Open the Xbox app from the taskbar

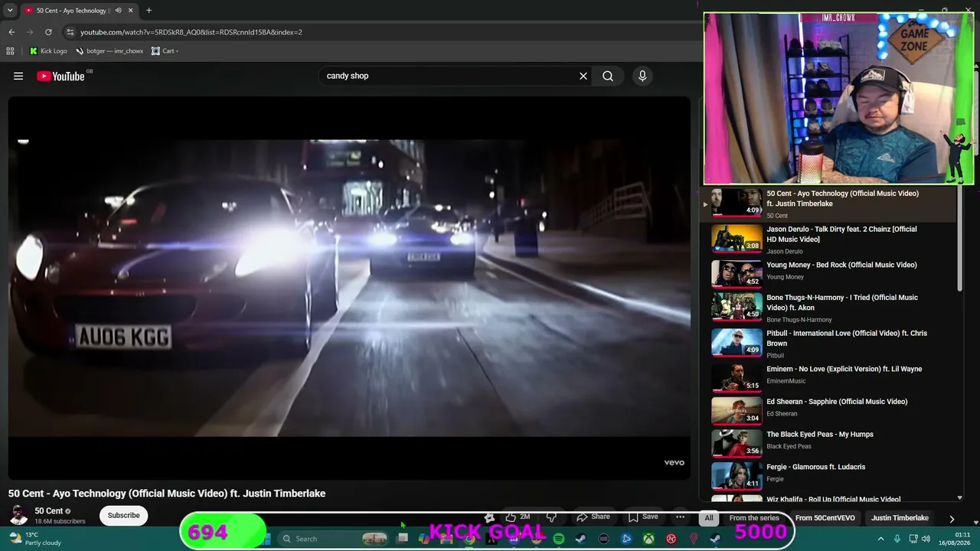point(648,539)
